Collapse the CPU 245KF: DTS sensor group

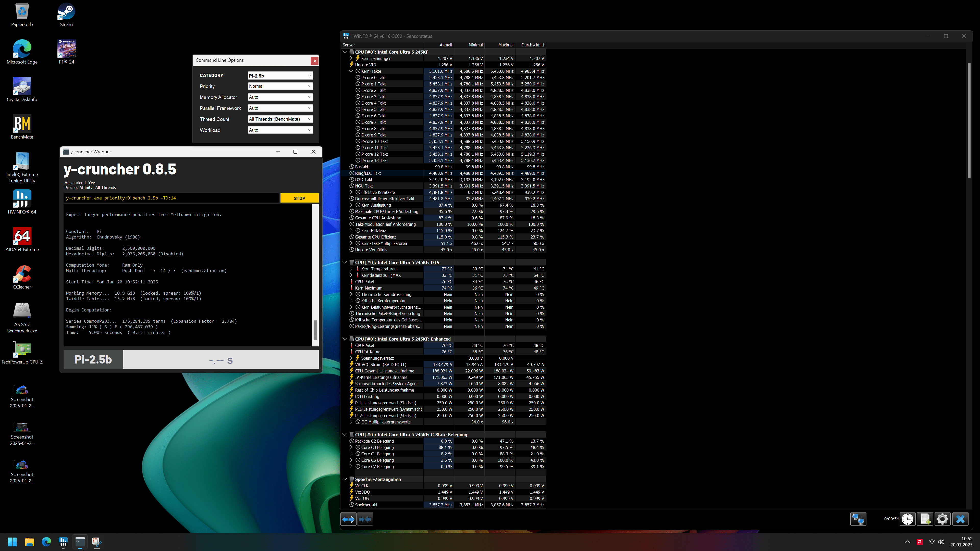tap(345, 262)
